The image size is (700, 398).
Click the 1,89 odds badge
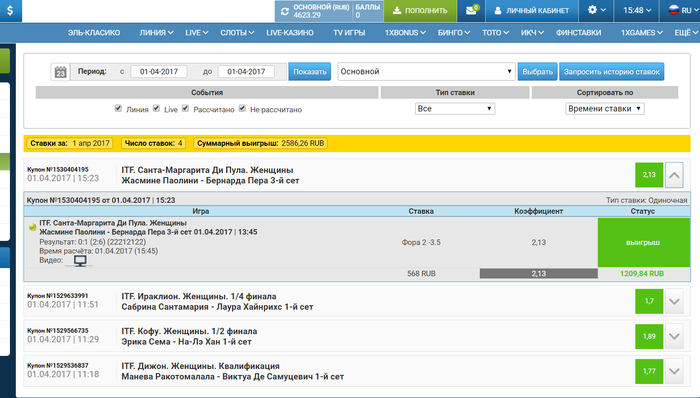point(649,336)
